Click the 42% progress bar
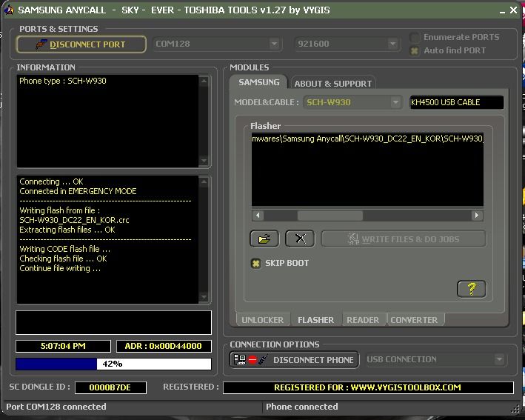525x420 pixels. click(113, 364)
